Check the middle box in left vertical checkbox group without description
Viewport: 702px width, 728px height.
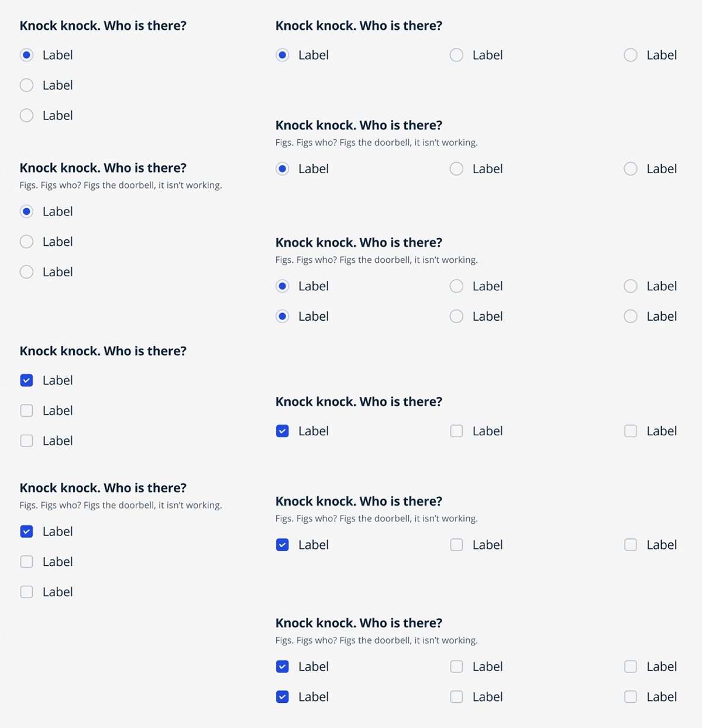[26, 411]
